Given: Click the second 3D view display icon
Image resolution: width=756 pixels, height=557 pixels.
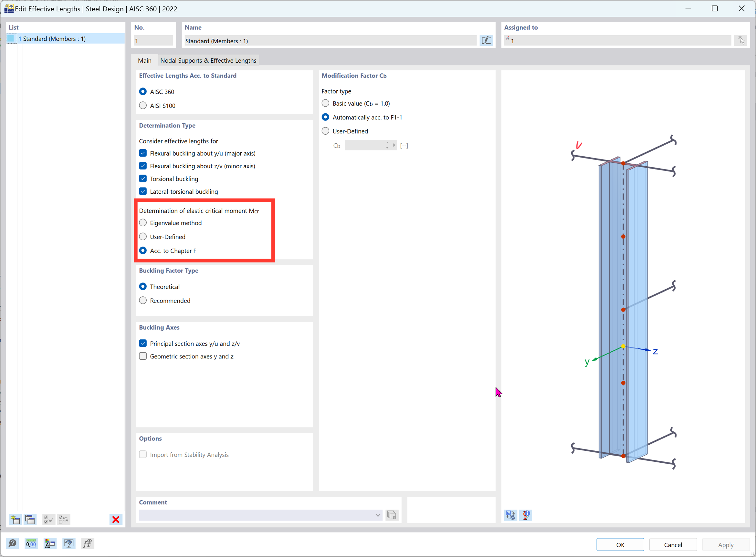Looking at the screenshot, I should tap(526, 515).
